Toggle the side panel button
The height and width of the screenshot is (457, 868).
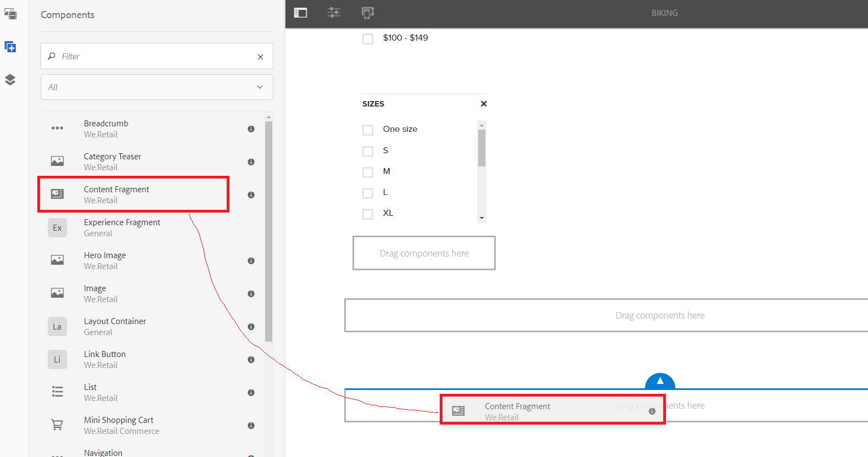[300, 13]
